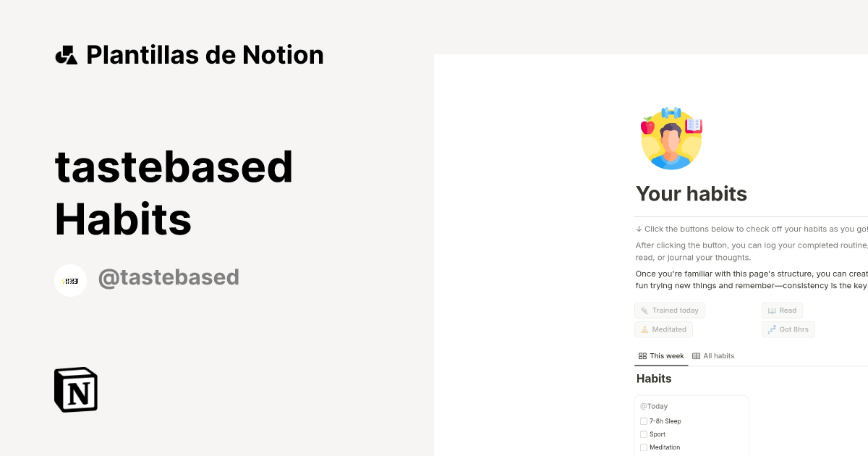The width and height of the screenshot is (868, 456).
Task: Click the pencil icon on Trained today button
Action: [x=644, y=310]
